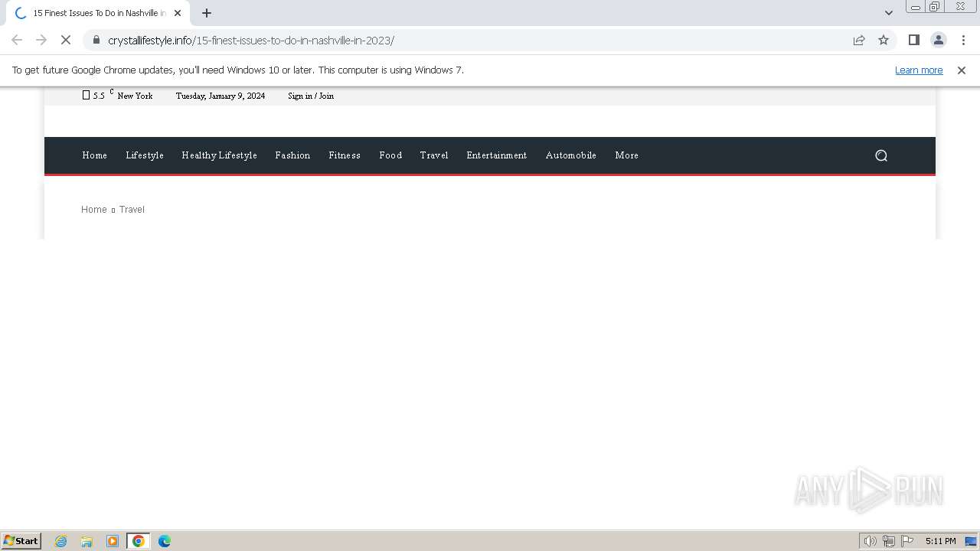
Task: Click the volume tray icon
Action: point(870,541)
